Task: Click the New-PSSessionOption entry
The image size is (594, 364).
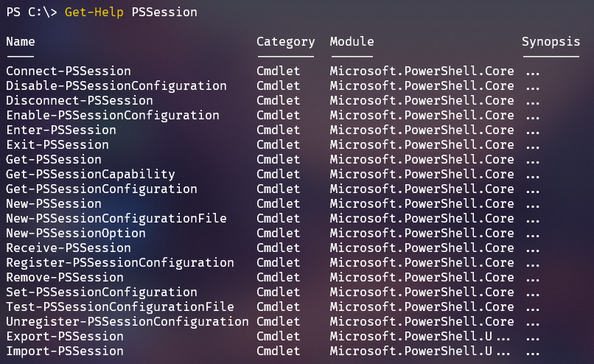Action: pyautogui.click(x=76, y=234)
